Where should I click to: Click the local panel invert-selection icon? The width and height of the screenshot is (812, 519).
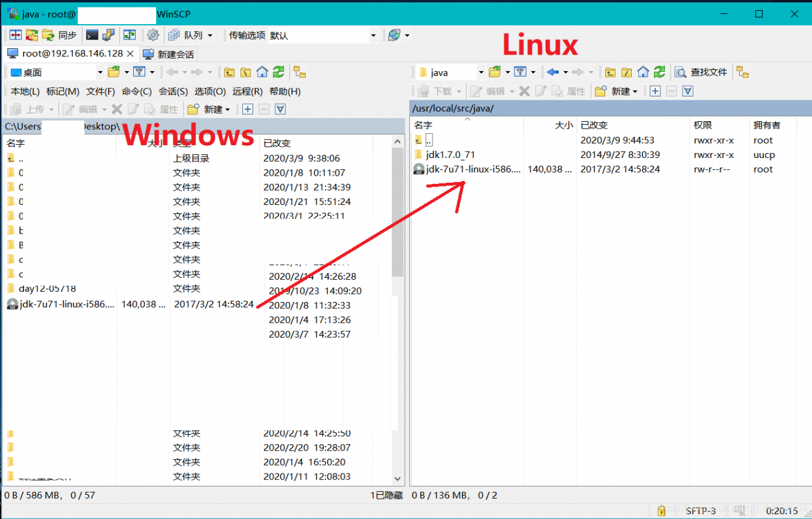(x=280, y=109)
